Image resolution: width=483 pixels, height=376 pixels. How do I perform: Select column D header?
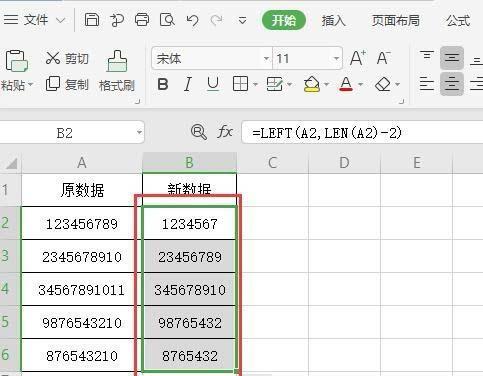(x=344, y=163)
